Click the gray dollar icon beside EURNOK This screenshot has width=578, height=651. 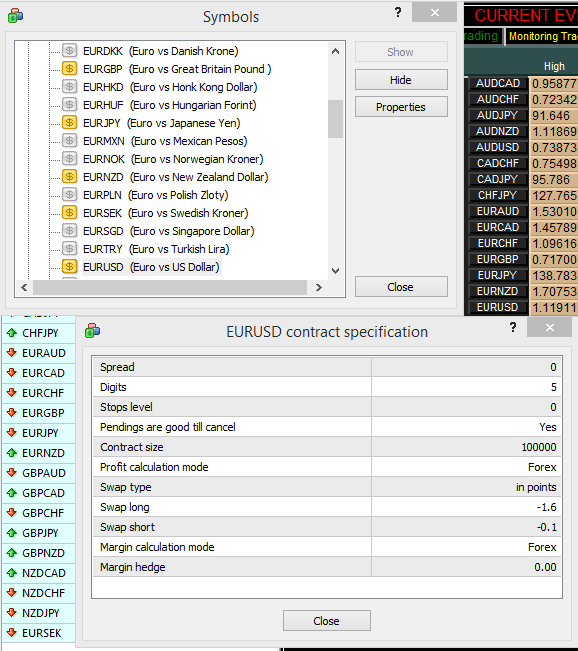coord(69,159)
